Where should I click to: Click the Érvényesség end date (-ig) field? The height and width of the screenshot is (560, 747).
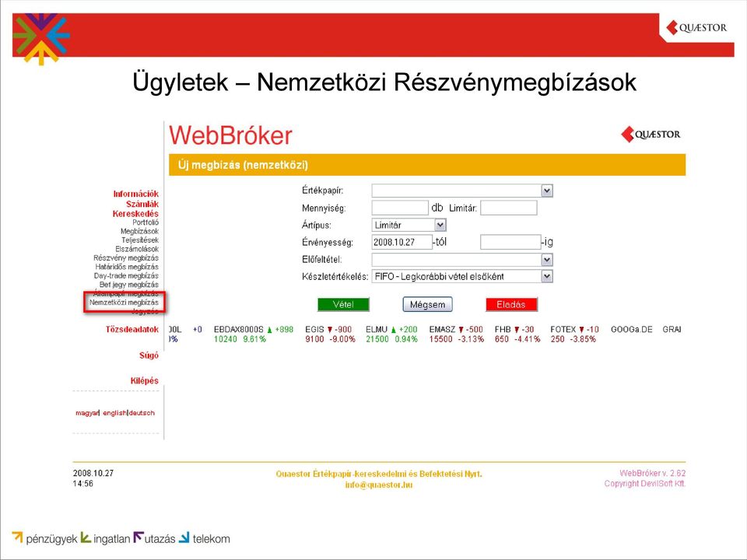510,242
